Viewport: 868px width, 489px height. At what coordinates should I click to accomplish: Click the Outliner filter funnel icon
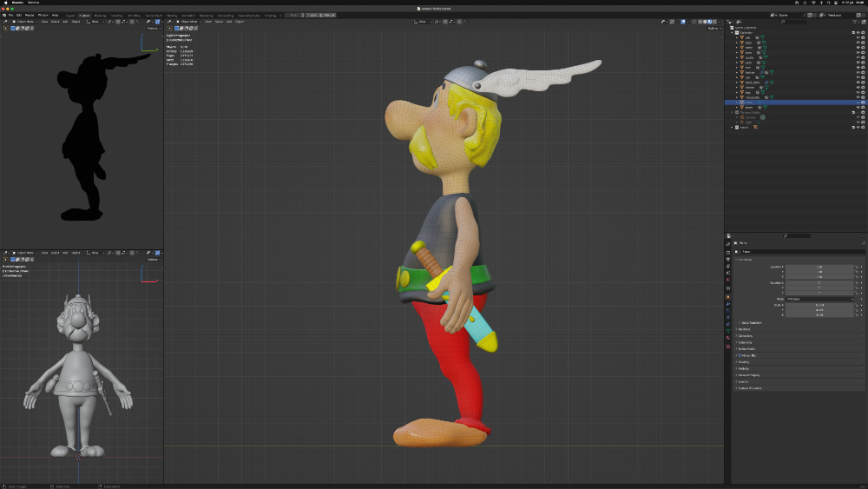coord(854,23)
